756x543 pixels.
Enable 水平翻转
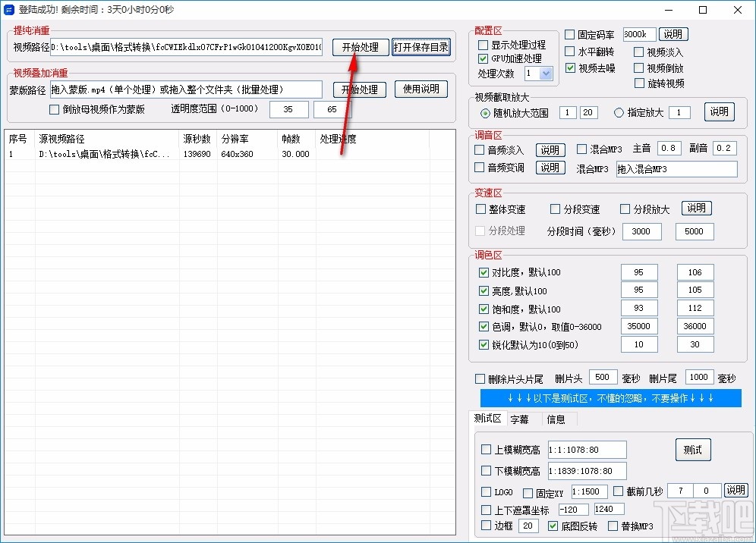pyautogui.click(x=572, y=52)
